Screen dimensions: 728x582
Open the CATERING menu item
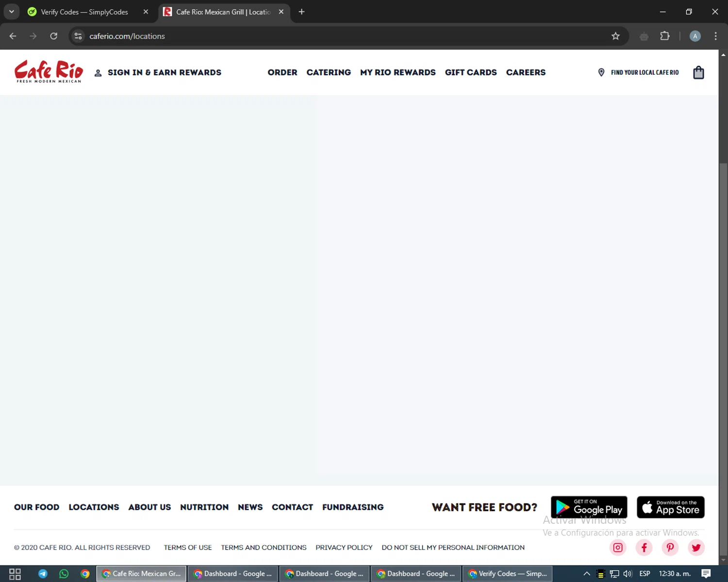click(329, 72)
